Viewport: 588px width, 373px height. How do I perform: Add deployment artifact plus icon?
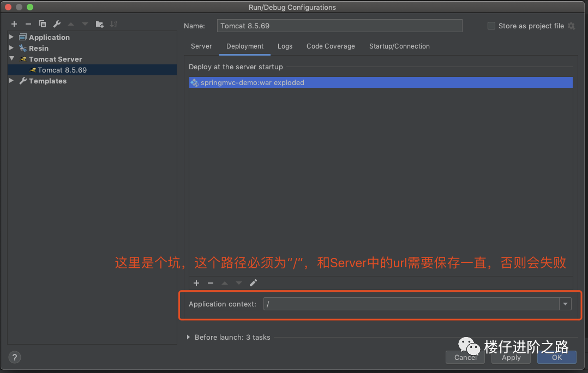click(196, 283)
